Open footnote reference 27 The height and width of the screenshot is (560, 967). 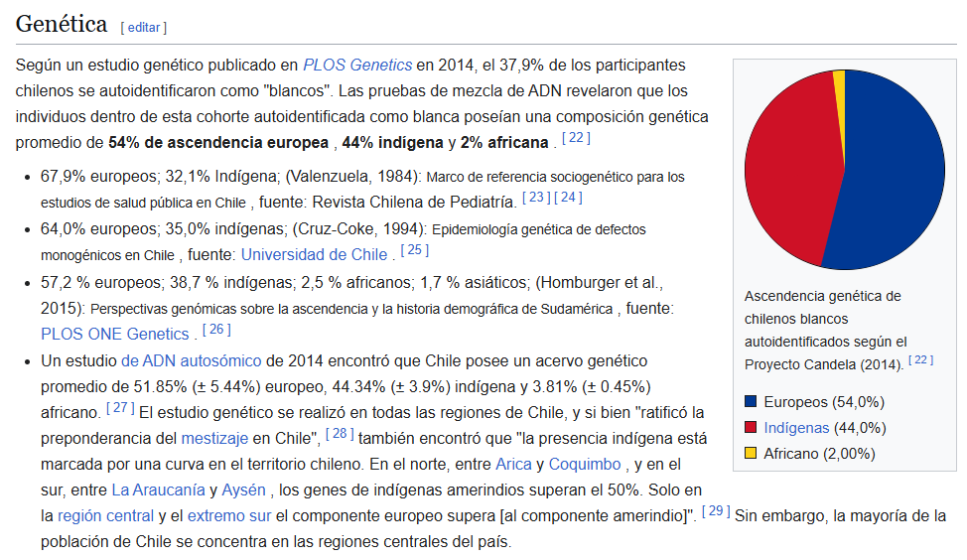[x=120, y=408]
